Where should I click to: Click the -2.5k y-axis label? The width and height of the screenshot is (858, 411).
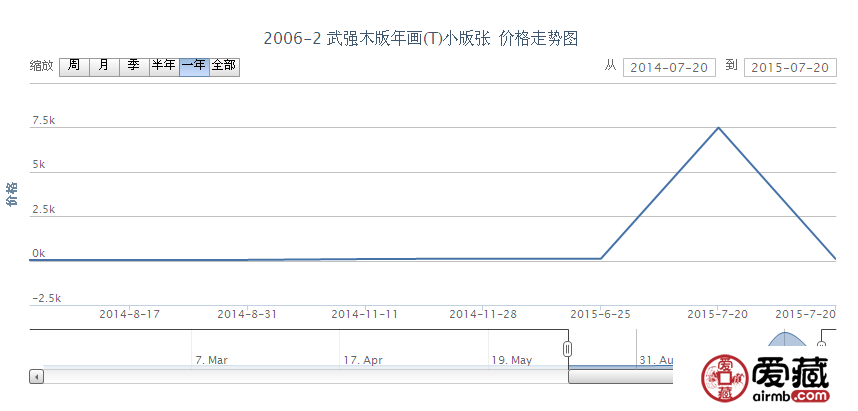[47, 299]
